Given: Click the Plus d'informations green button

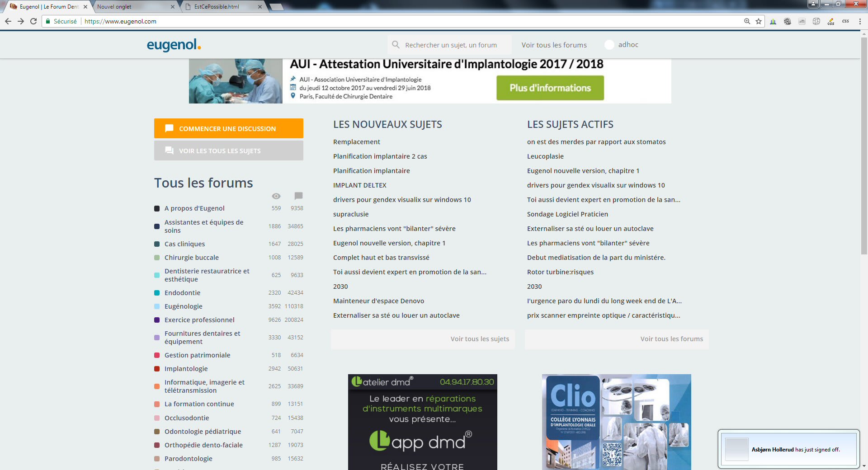Looking at the screenshot, I should point(550,88).
